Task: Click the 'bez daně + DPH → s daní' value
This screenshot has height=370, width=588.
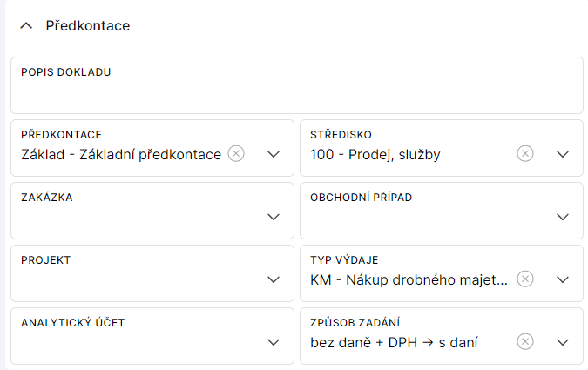Action: tap(393, 343)
